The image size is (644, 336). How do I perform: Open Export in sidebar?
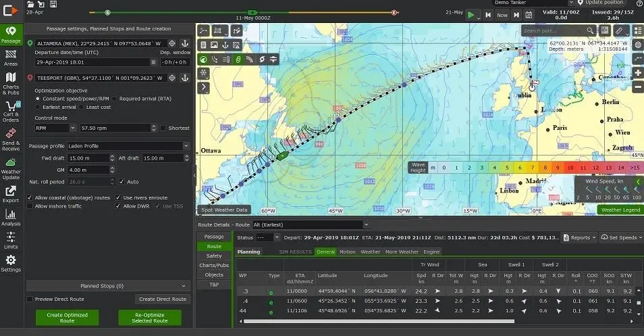[11, 194]
